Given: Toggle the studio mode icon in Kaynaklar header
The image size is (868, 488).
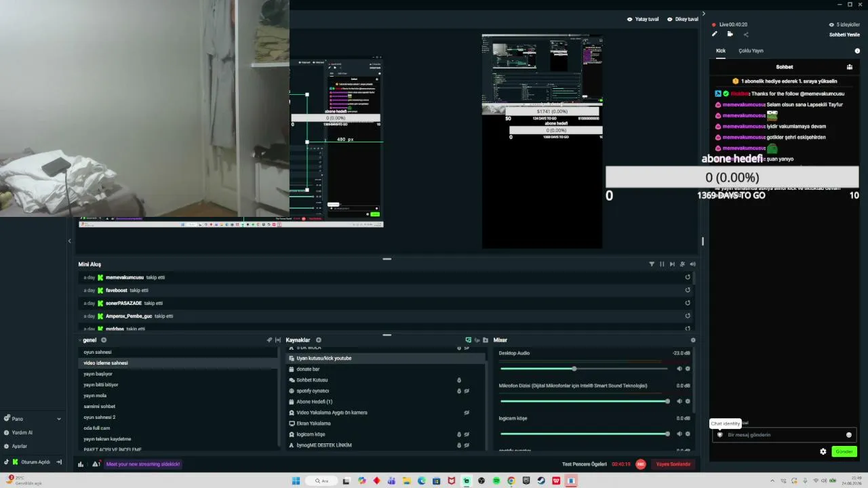Looking at the screenshot, I should pyautogui.click(x=468, y=340).
